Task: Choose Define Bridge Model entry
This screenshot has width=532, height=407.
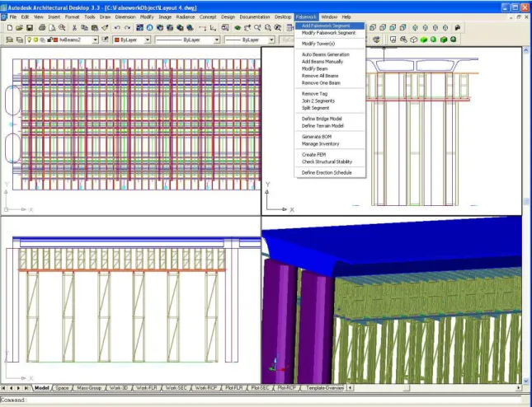Action: [x=330, y=119]
